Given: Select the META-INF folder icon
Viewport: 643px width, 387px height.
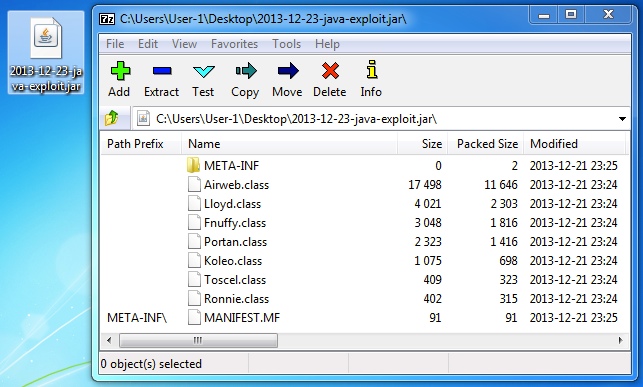Looking at the screenshot, I should click(193, 165).
